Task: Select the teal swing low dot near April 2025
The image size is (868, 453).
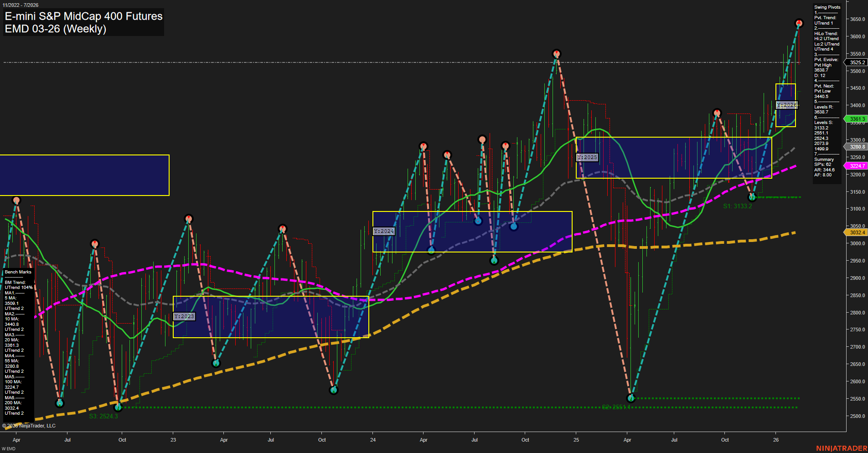Action: click(x=630, y=398)
